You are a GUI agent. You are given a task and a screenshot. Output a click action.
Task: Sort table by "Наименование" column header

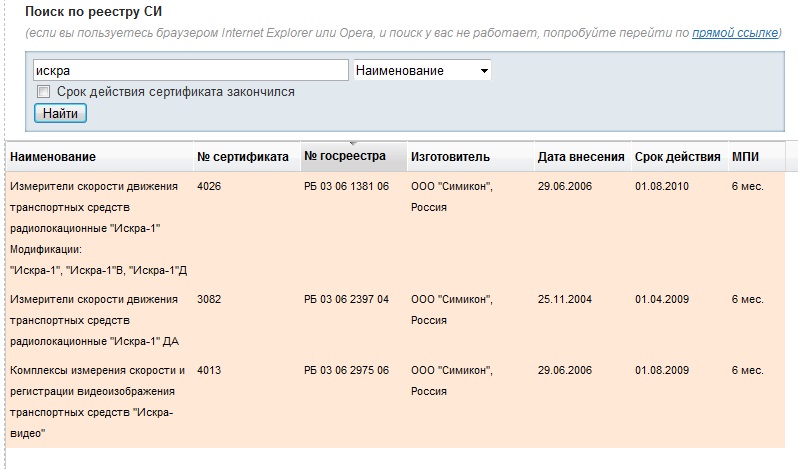tap(53, 157)
